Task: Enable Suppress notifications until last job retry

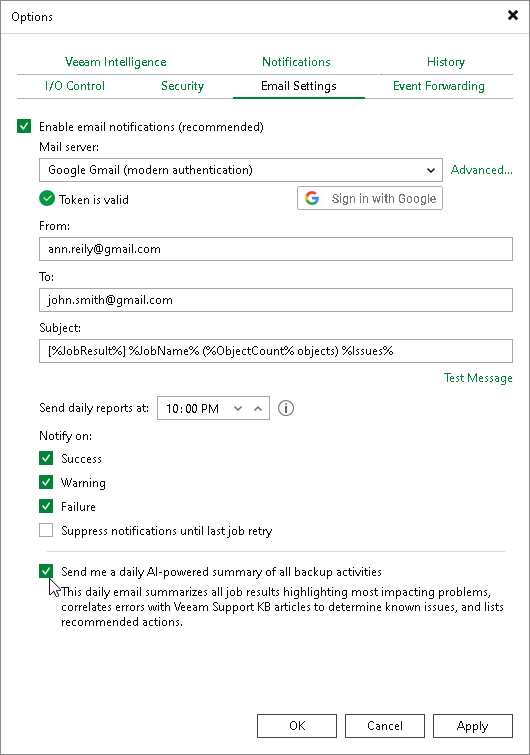Action: [46, 531]
